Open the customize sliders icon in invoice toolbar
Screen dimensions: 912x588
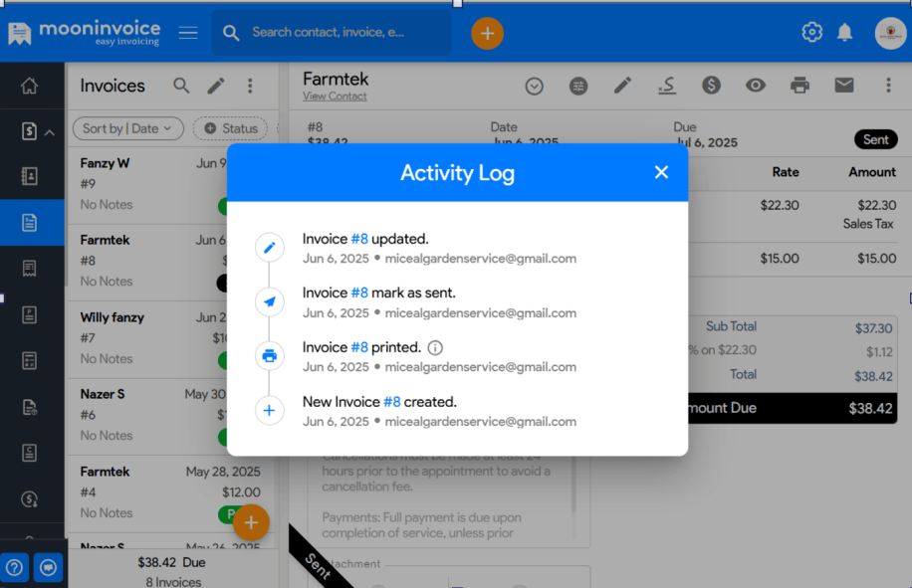pyautogui.click(x=578, y=86)
